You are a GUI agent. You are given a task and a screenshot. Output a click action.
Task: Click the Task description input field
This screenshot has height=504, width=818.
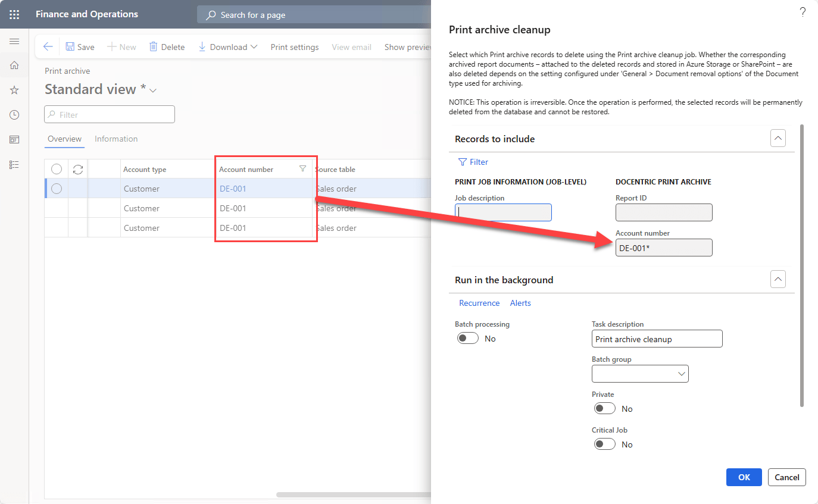[x=657, y=339]
